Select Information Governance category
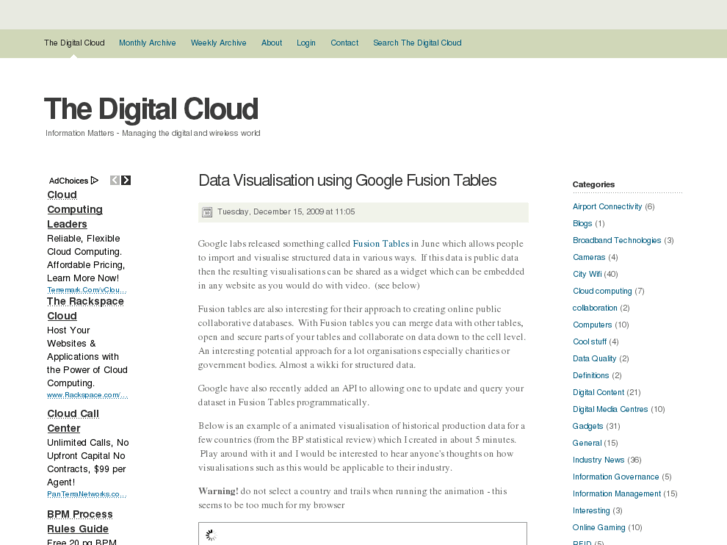 coord(616,477)
